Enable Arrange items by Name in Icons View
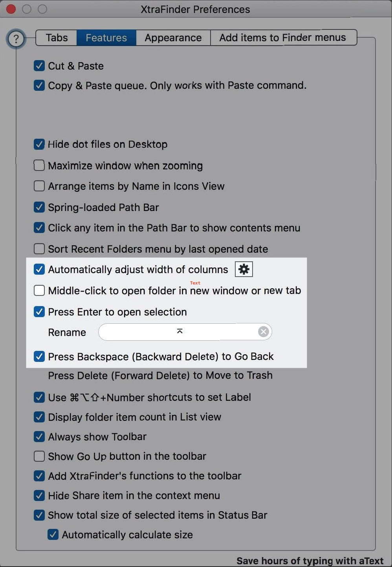392x567 pixels. pos(39,186)
